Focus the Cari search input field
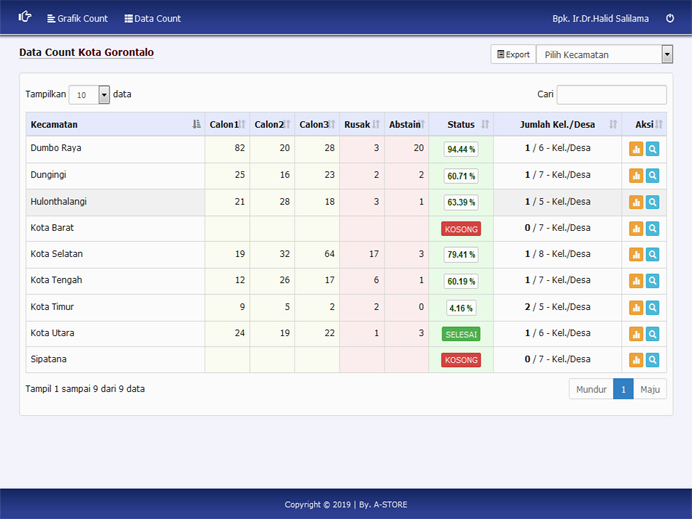The height and width of the screenshot is (519, 692). click(x=611, y=95)
